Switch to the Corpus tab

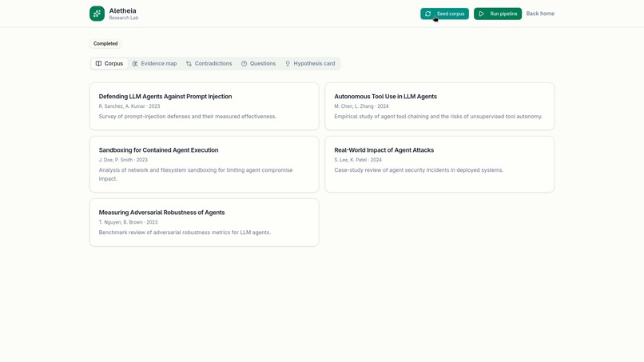[109, 64]
